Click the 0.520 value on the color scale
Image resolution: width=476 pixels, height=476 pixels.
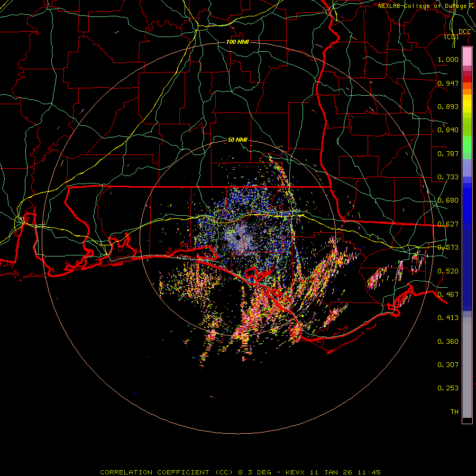pos(448,271)
